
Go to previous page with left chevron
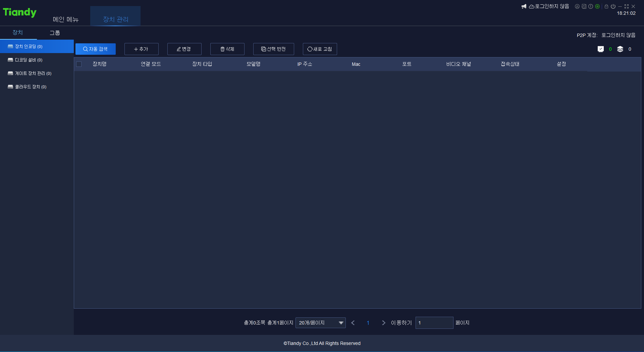pos(353,323)
